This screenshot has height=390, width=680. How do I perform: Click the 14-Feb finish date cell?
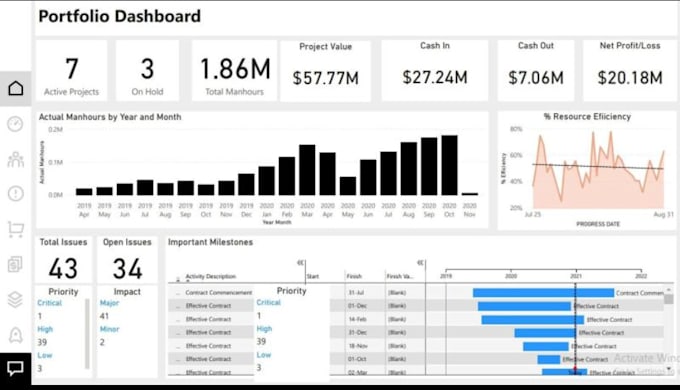pyautogui.click(x=358, y=319)
